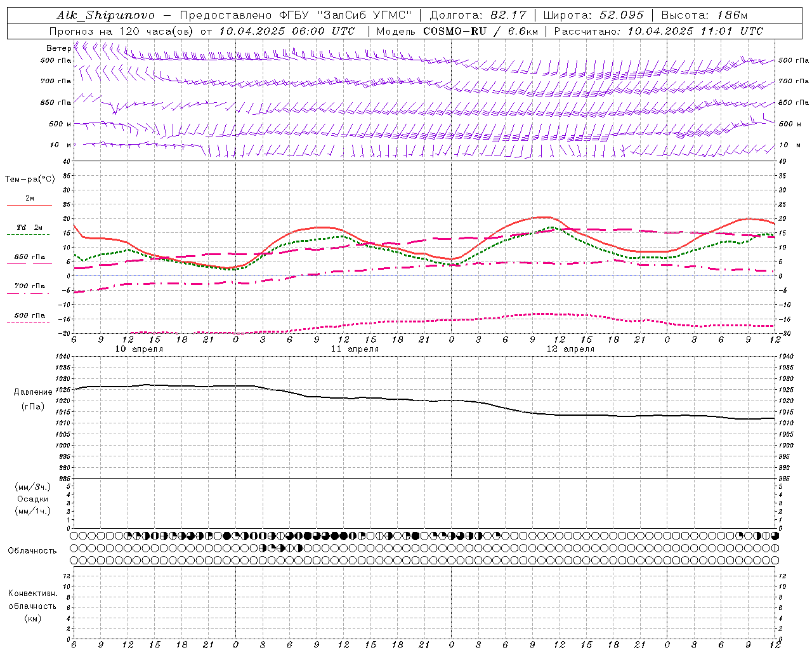The width and height of the screenshot is (812, 650).
Task: Click the dashed line sample under Td 2м legend
Action: coord(28,235)
